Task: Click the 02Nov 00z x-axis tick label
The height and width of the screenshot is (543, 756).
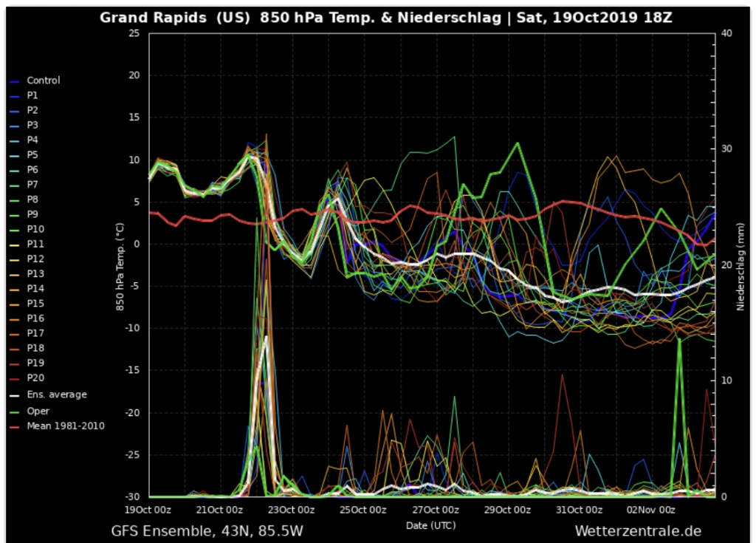Action: pyautogui.click(x=650, y=510)
